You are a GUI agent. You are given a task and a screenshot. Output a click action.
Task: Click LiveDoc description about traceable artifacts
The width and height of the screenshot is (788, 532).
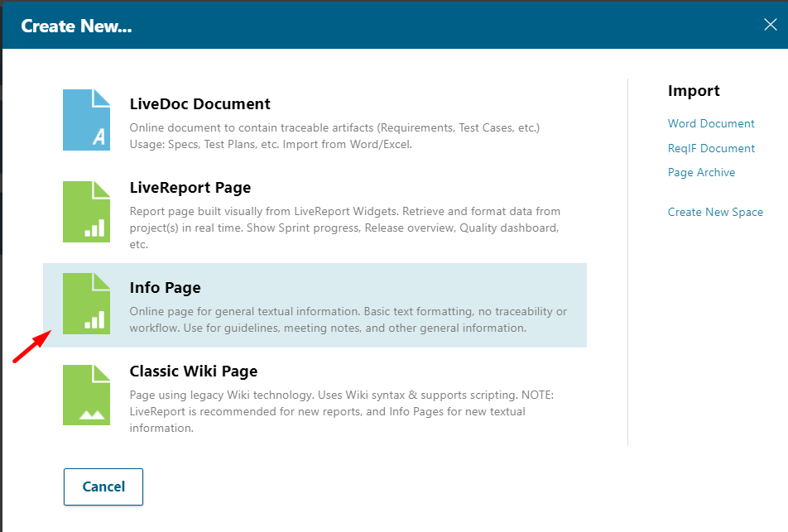point(334,137)
